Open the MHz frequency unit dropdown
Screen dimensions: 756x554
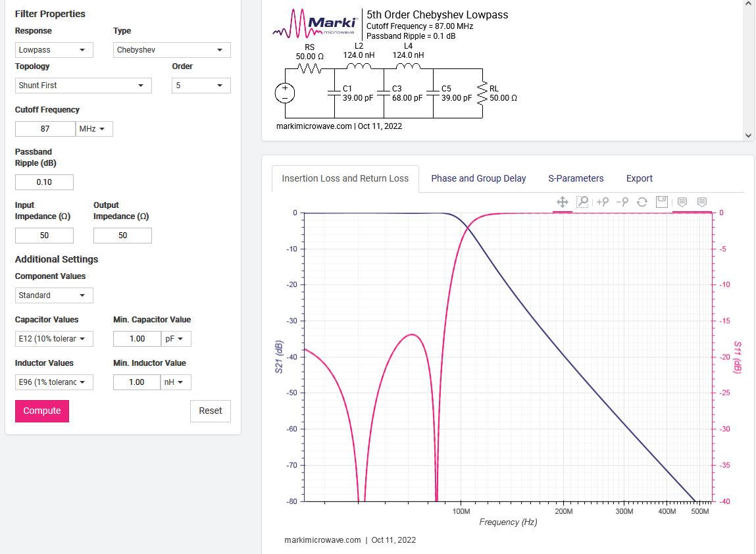pos(94,129)
